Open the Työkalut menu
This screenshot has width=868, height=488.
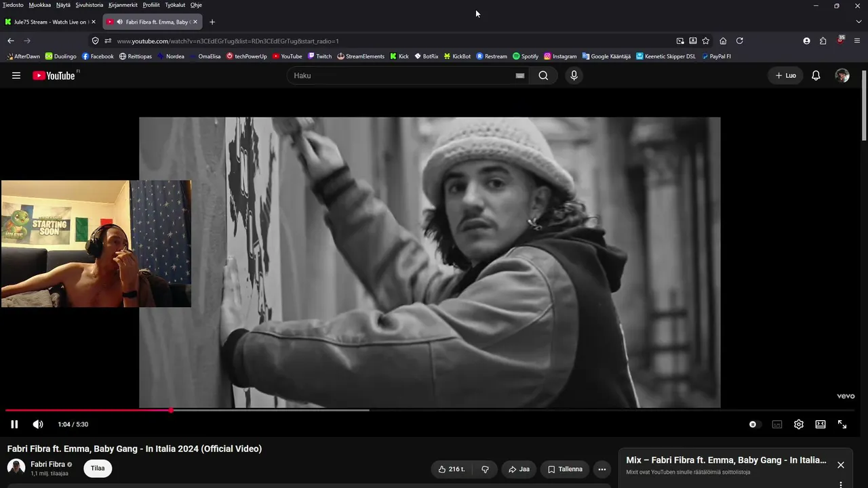pyautogui.click(x=175, y=5)
